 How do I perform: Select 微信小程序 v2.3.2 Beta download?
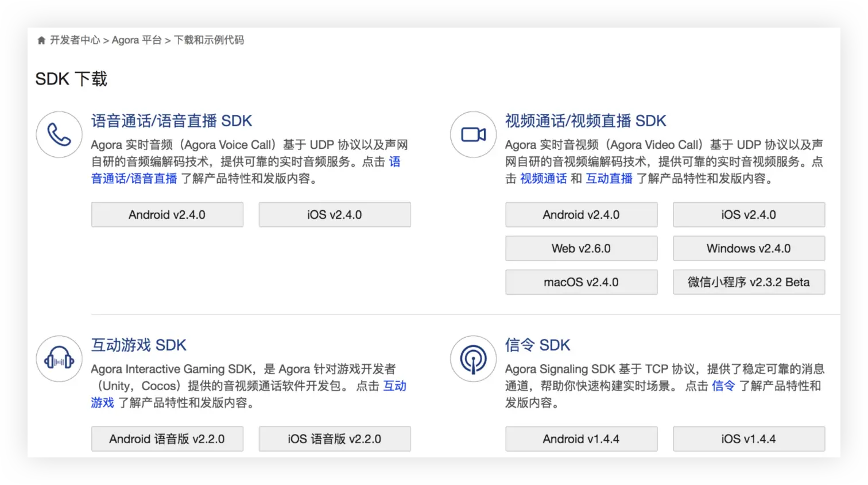pos(749,282)
